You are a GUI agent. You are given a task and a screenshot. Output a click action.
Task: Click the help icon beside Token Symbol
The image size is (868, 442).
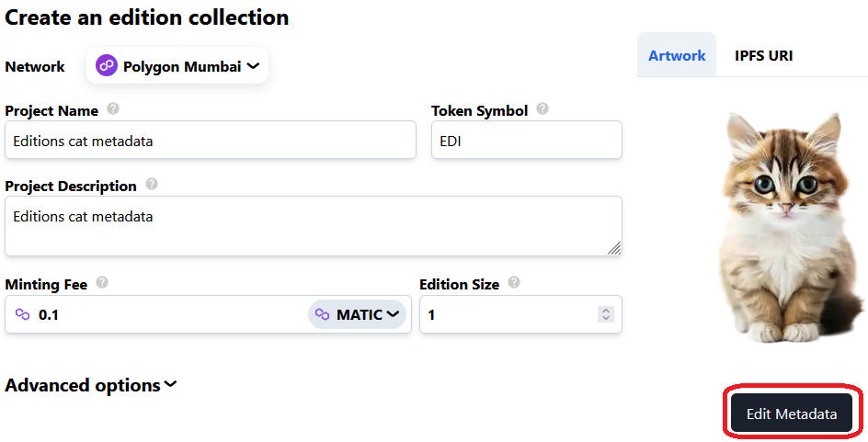[542, 108]
